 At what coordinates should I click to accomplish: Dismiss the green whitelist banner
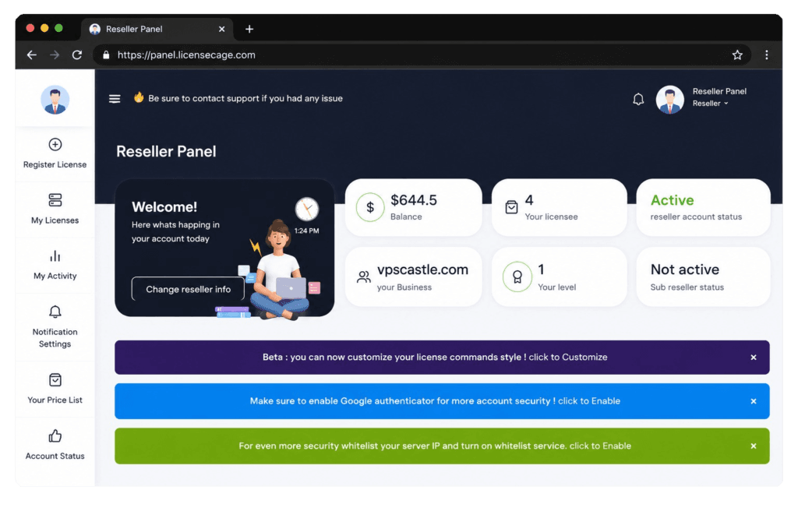[x=754, y=446]
